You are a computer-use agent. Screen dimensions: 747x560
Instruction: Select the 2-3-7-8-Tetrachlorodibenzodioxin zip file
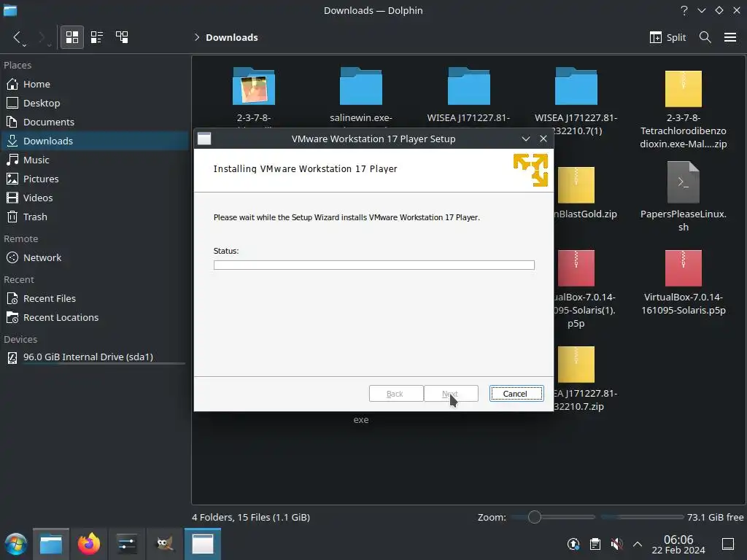point(683,88)
